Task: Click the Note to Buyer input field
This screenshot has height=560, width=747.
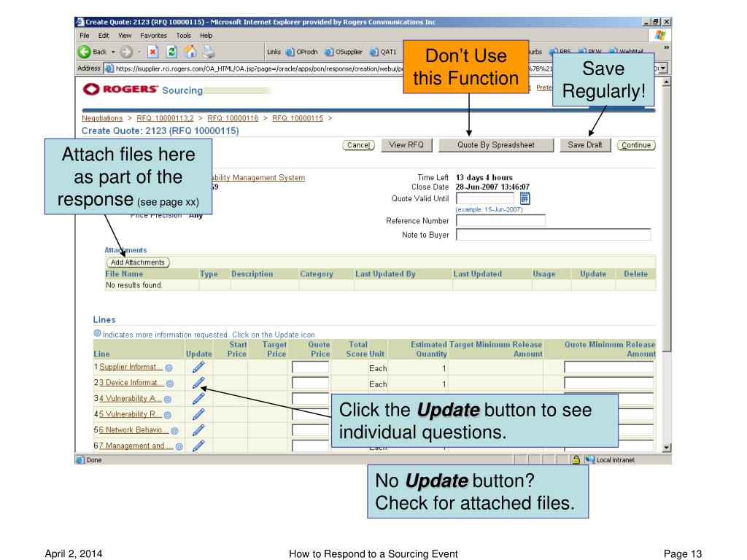Action: 553,234
